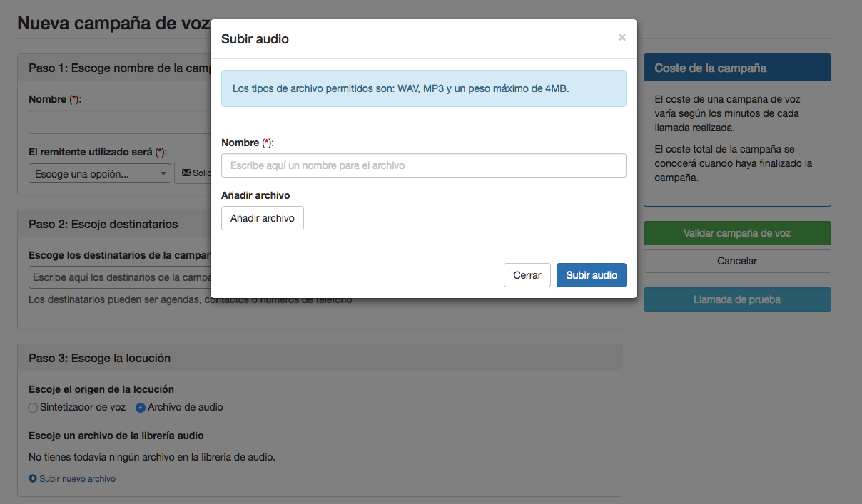
Task: Click the destinatarios input field
Action: [x=118, y=277]
